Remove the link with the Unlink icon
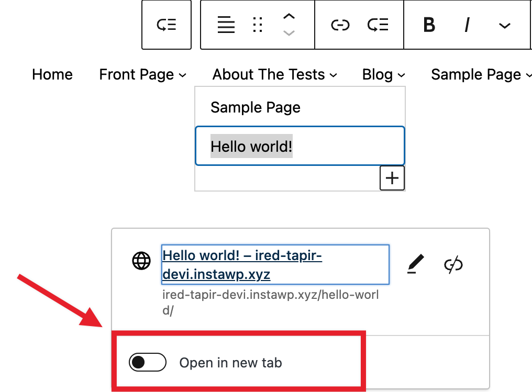532x392 pixels. coord(452,264)
